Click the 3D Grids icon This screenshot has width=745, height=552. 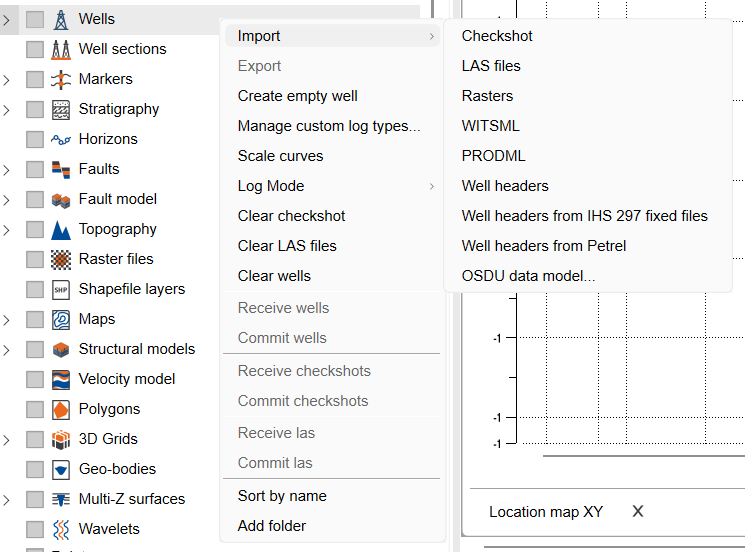click(61, 439)
